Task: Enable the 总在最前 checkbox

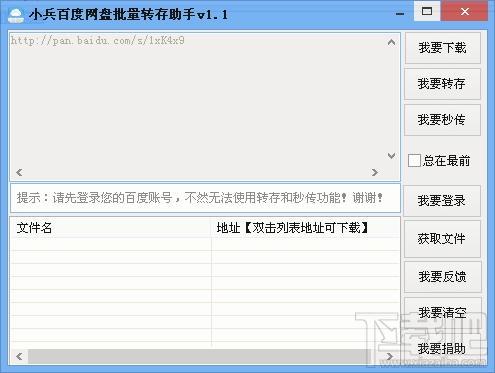Action: [x=414, y=161]
